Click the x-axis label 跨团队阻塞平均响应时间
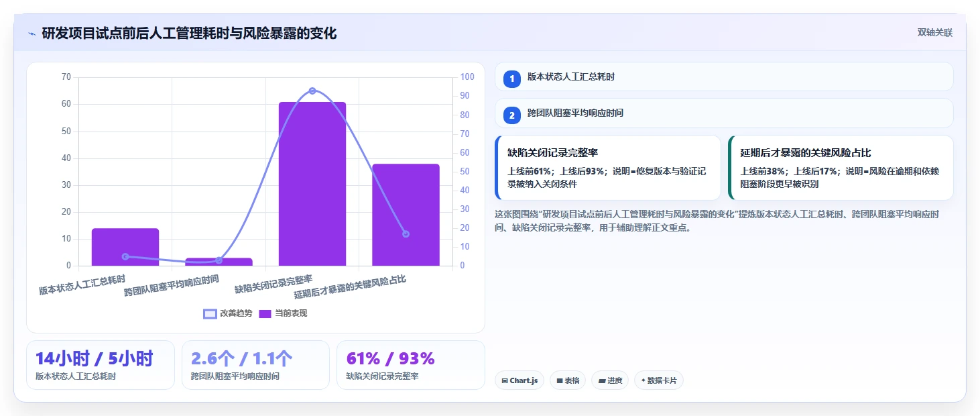 pyautogui.click(x=172, y=286)
